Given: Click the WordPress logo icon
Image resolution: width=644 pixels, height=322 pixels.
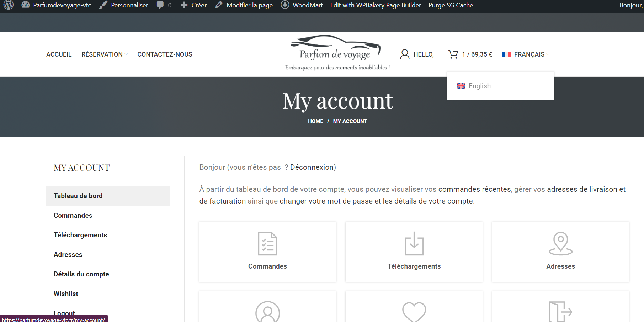Looking at the screenshot, I should [9, 5].
